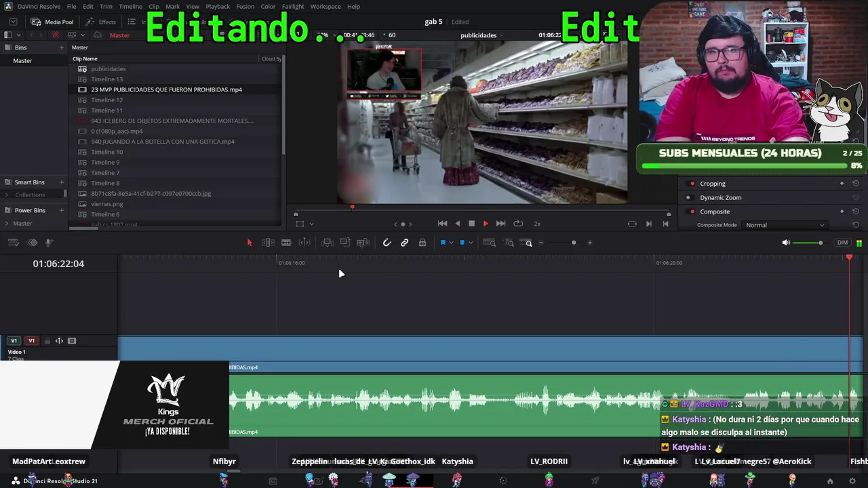Open the Timeline menu

(130, 7)
